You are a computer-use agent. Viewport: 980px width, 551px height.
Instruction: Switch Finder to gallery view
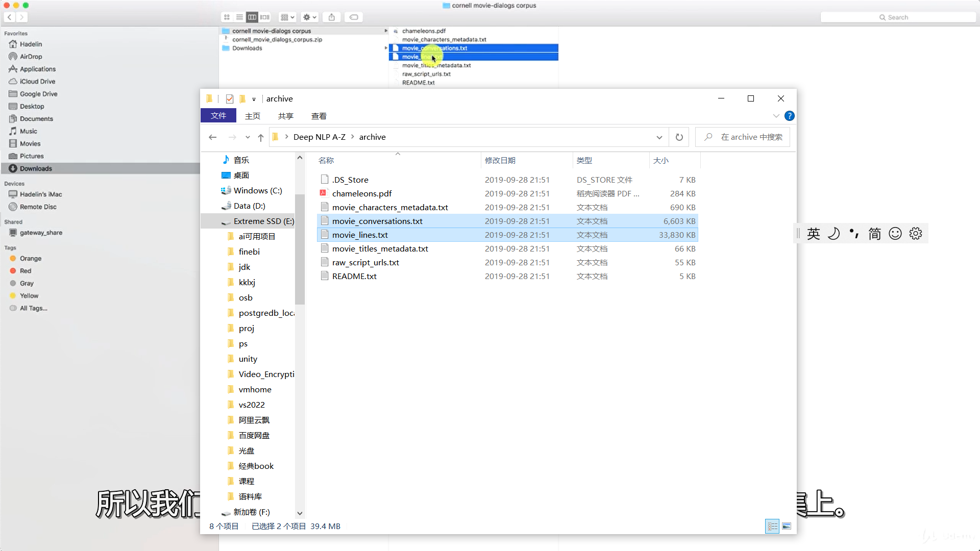point(265,17)
